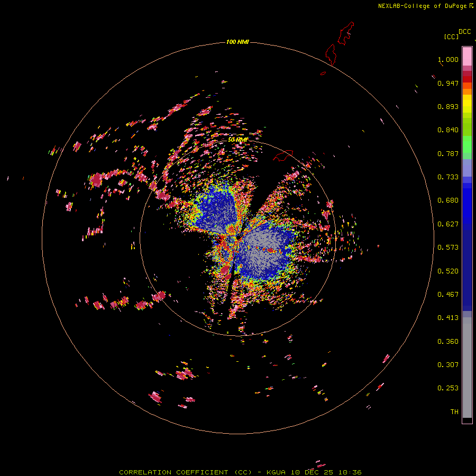Viewport: 476px width, 476px height.
Task: Click the radar site center point
Action: (x=239, y=237)
